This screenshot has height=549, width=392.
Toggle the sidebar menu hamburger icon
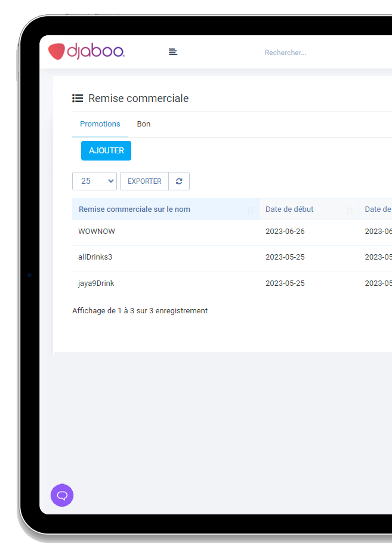point(173,52)
